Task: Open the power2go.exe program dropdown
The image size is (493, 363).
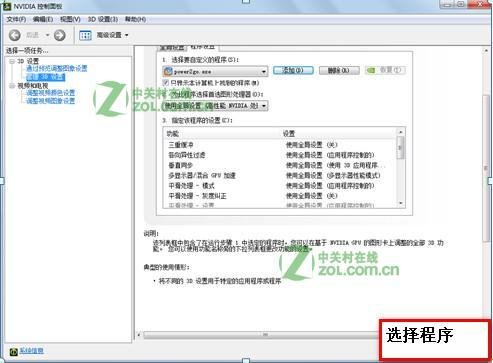Action: click(215, 71)
